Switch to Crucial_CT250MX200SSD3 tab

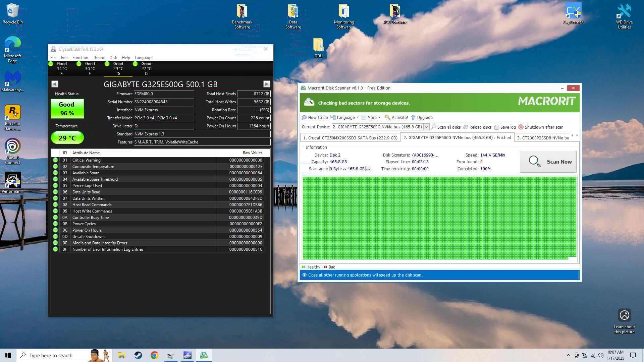tap(350, 138)
